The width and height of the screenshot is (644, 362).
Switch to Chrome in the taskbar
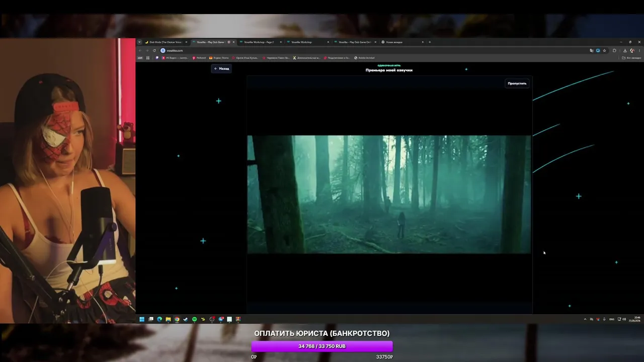[x=177, y=319]
